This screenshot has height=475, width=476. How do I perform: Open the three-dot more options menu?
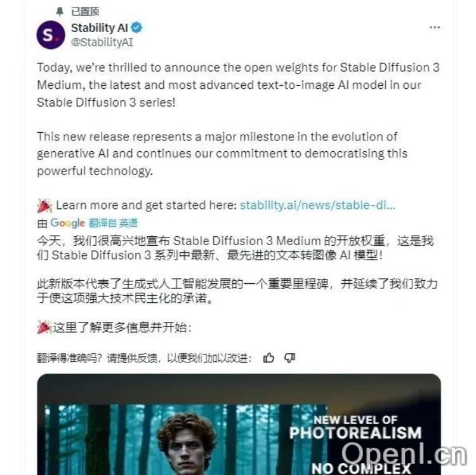click(435, 28)
